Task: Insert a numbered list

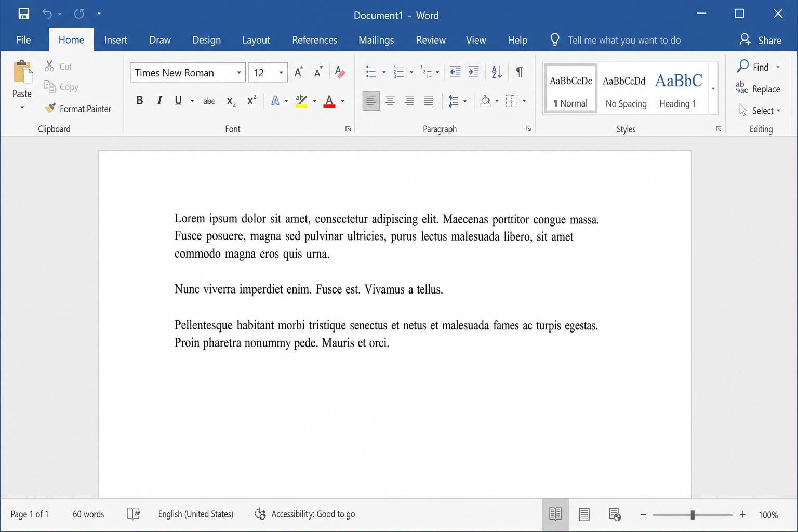Action: (398, 72)
